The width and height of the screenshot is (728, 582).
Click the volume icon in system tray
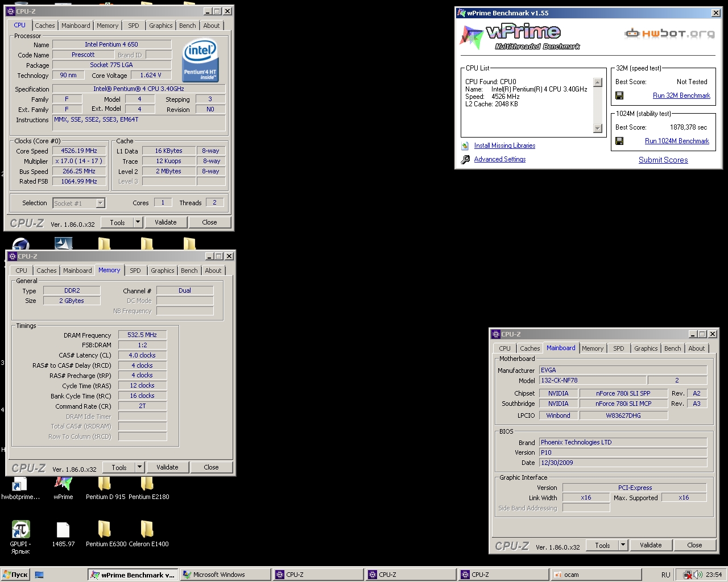tap(698, 575)
